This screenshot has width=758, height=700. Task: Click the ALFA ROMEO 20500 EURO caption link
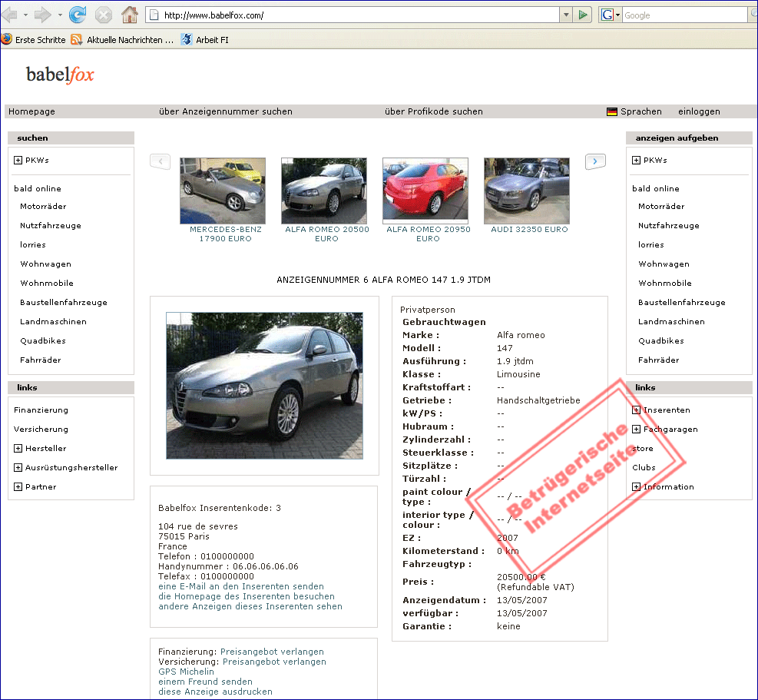[x=327, y=234]
